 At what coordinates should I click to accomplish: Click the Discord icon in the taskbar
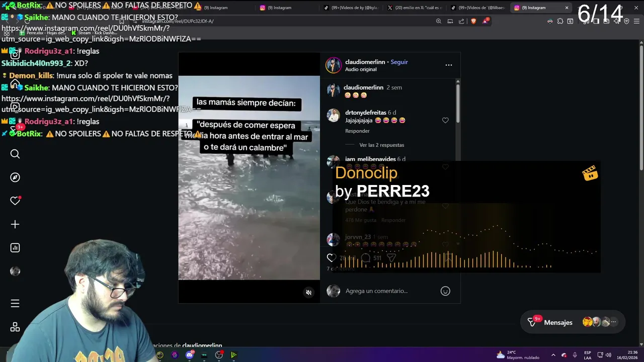pyautogui.click(x=190, y=355)
